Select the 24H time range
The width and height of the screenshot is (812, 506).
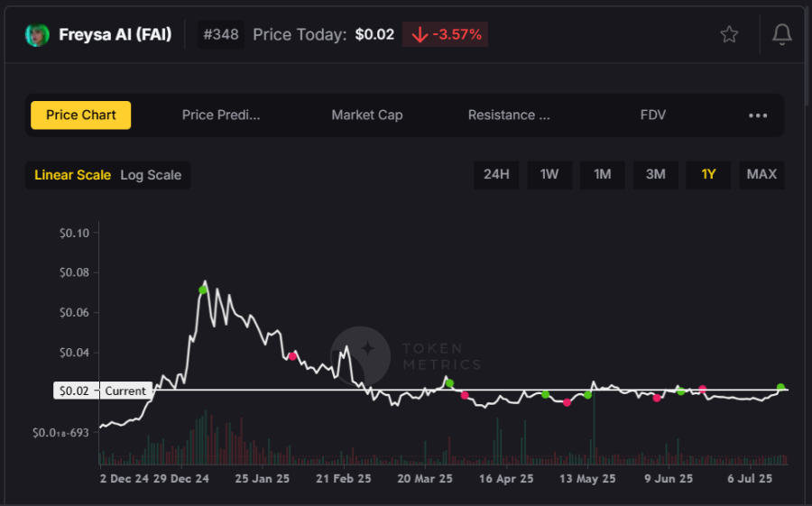(496, 174)
